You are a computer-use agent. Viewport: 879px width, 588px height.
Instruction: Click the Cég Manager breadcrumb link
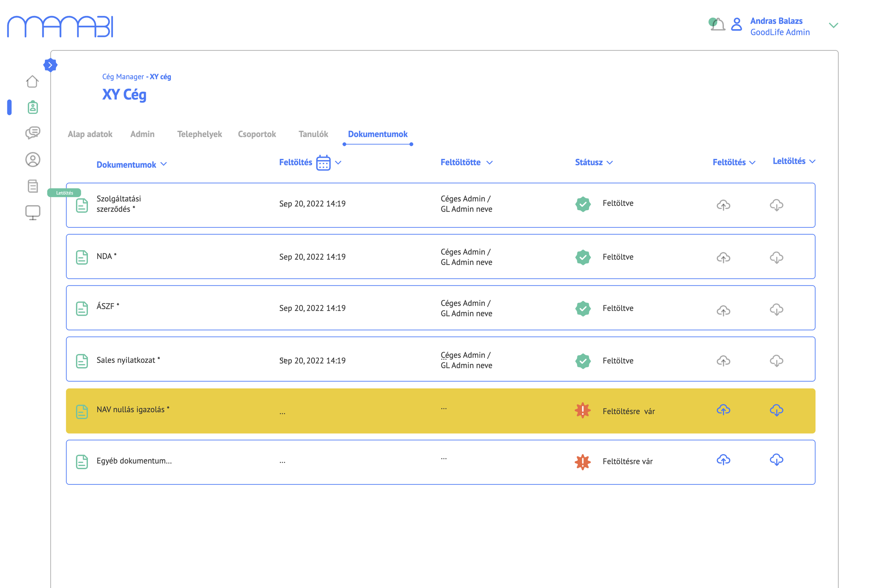pos(123,77)
